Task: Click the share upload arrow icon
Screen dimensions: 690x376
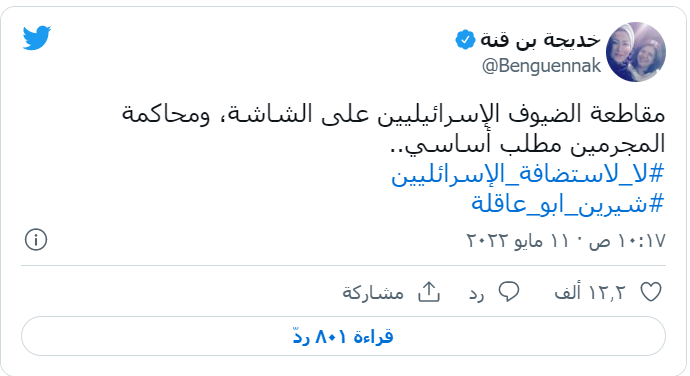Action: (429, 291)
